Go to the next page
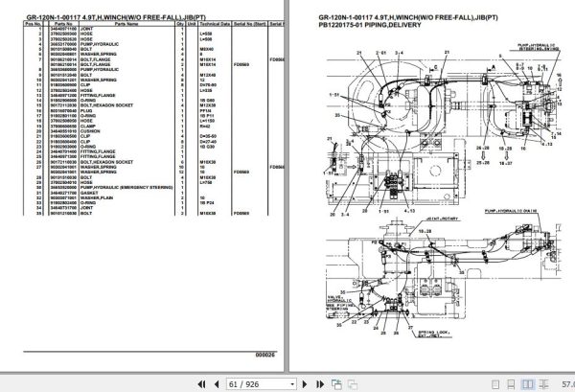The image size is (575, 392). (x=305, y=384)
